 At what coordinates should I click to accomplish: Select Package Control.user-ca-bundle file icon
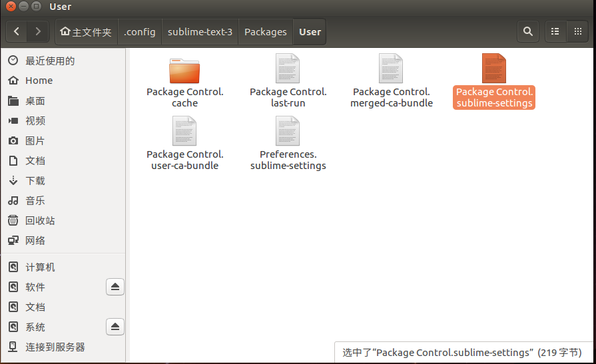(x=184, y=130)
